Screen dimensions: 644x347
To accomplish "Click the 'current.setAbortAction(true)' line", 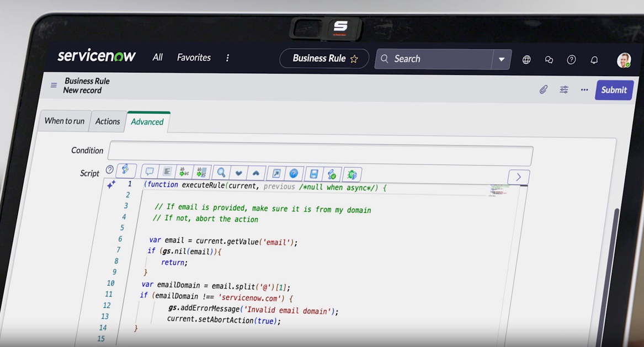I will (224, 319).
